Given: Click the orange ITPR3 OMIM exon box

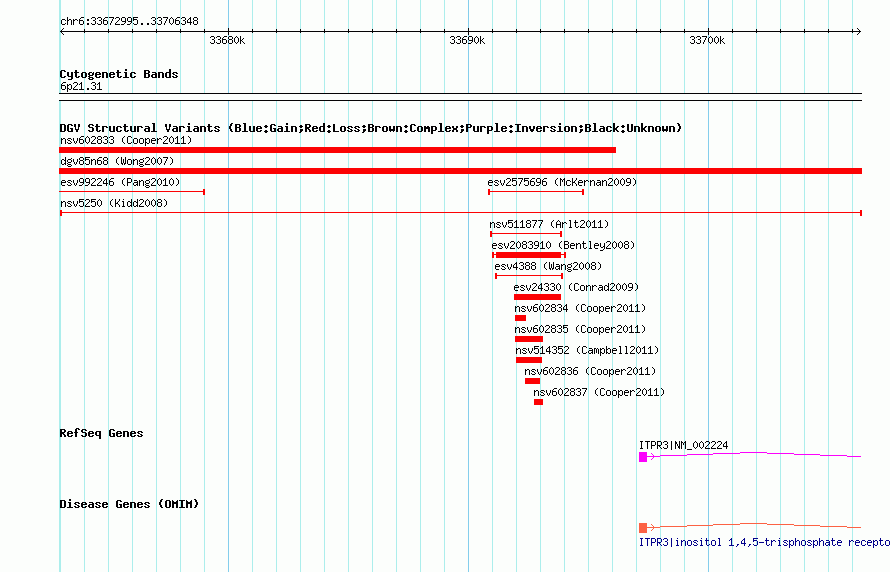Looking at the screenshot, I should pos(643,528).
